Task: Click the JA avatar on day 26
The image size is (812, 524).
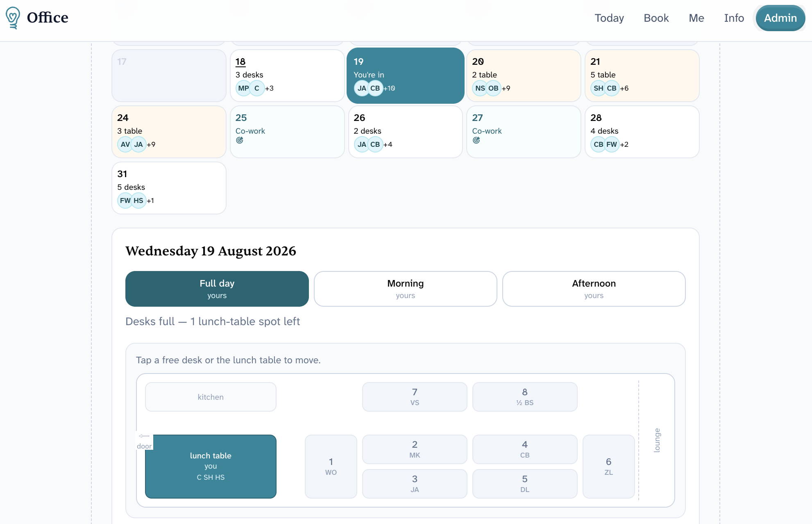Action: (362, 144)
